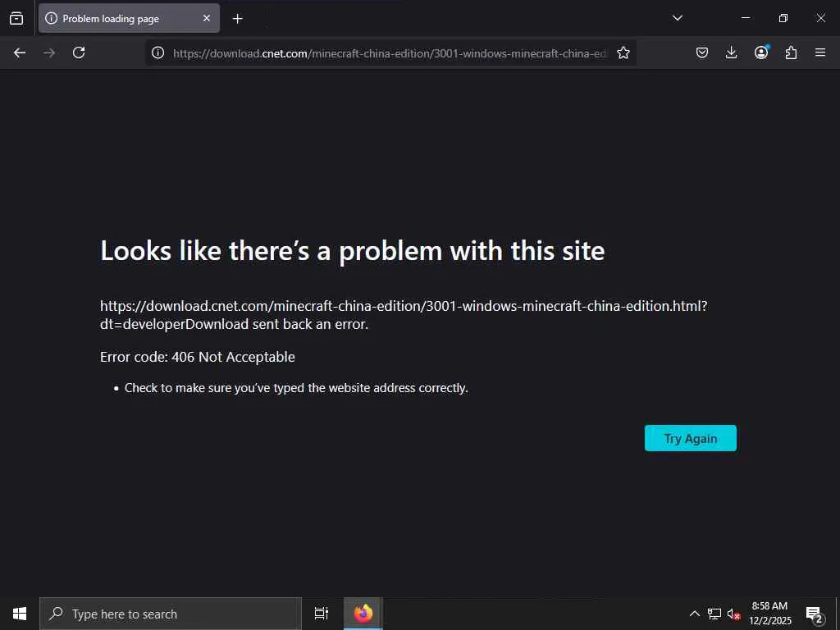The image size is (840, 630).
Task: Reload the current page
Action: pos(79,52)
